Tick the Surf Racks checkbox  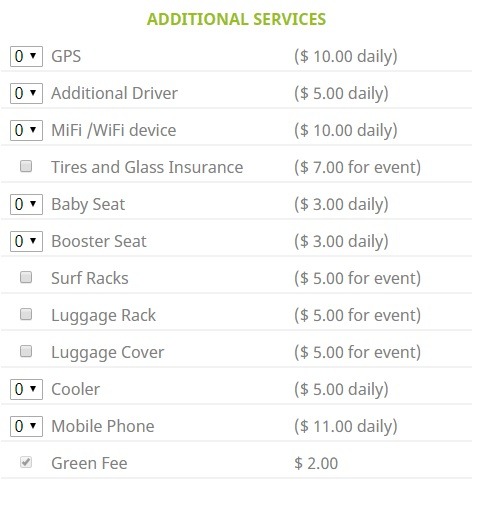coord(26,277)
